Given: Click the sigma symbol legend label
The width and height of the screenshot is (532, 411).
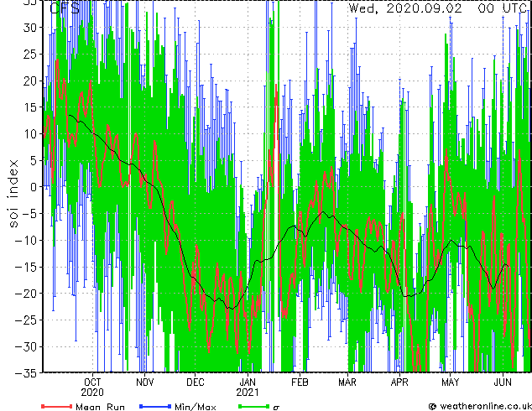Looking at the screenshot, I should click(x=276, y=408).
